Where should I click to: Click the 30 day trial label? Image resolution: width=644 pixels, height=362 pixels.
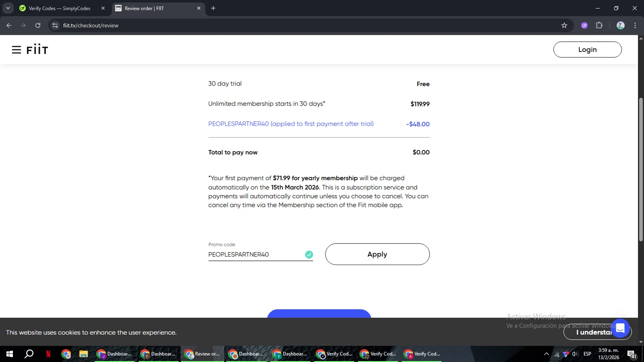225,84
